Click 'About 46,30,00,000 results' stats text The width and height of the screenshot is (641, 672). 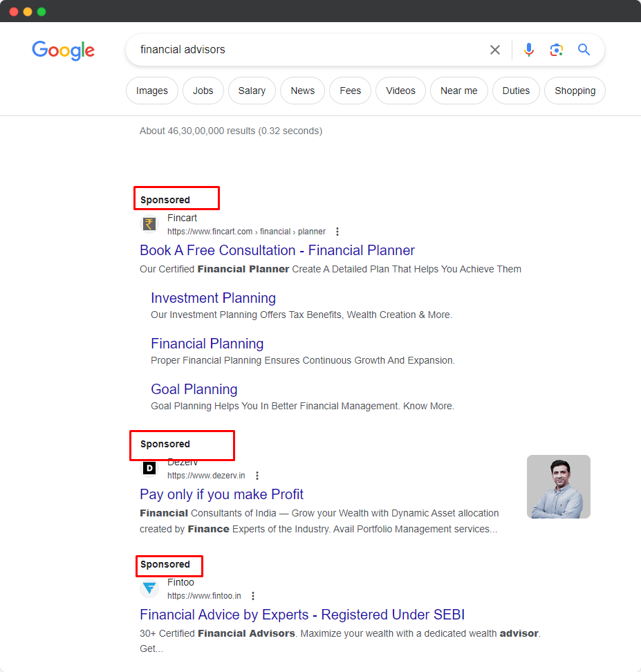(231, 131)
